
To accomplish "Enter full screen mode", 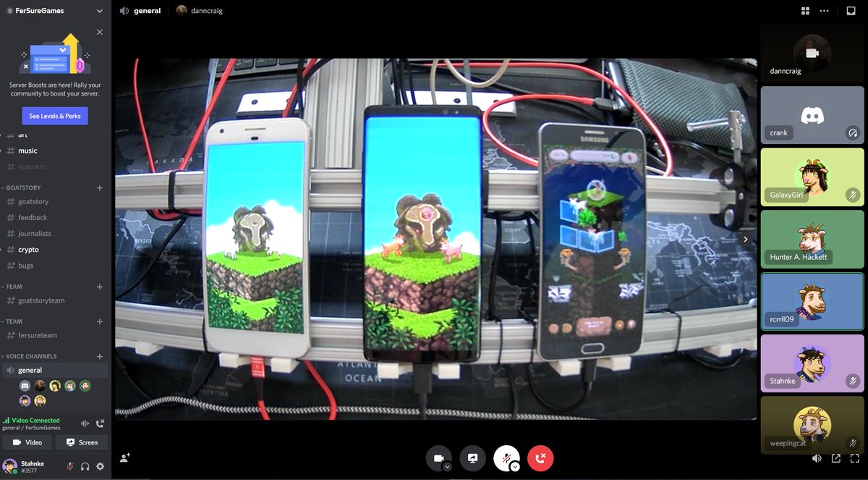I will [x=855, y=458].
